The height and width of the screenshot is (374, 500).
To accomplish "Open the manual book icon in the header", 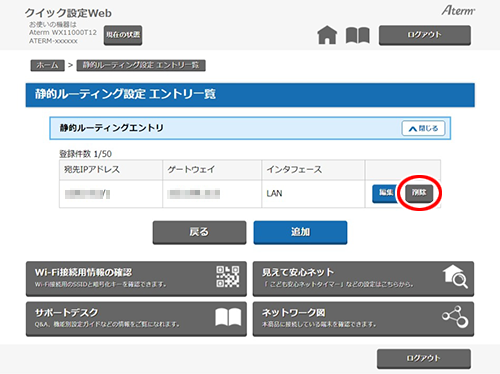I will (358, 35).
